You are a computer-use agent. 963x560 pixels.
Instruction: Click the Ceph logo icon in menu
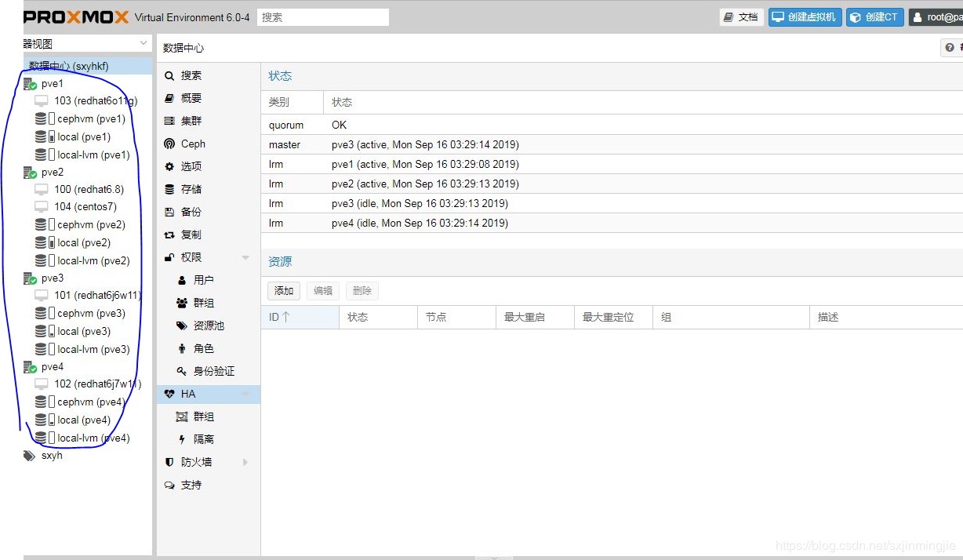pyautogui.click(x=169, y=144)
